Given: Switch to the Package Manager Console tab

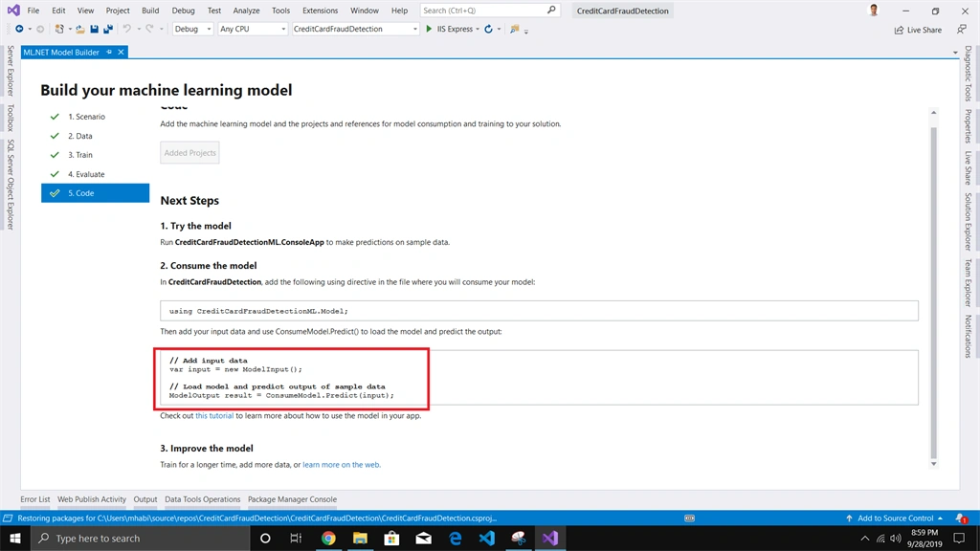Looking at the screenshot, I should tap(292, 499).
